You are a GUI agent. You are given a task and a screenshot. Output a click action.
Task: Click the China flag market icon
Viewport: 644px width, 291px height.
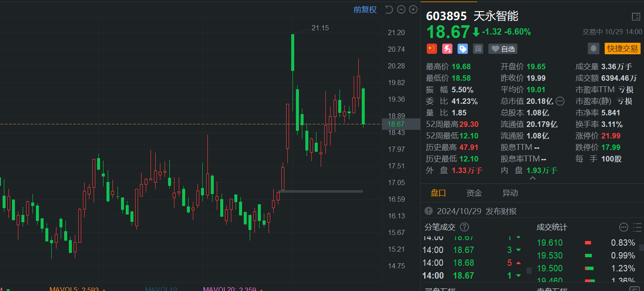(x=432, y=49)
